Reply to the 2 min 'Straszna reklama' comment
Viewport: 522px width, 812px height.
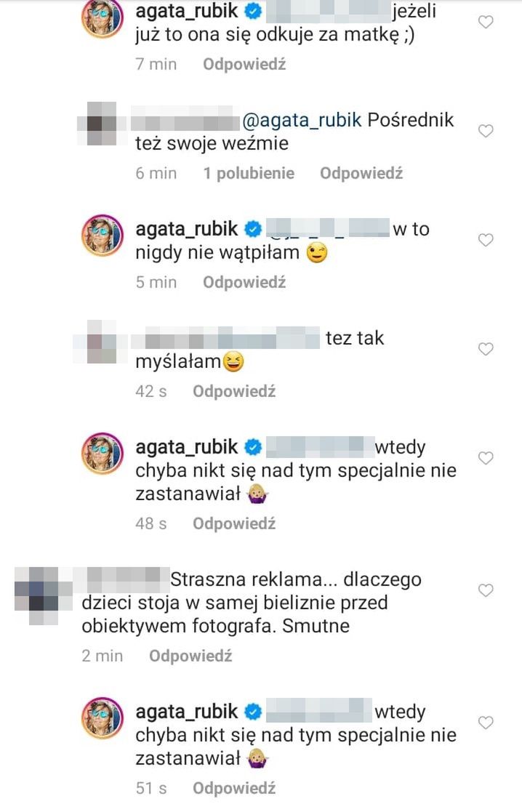pos(190,656)
